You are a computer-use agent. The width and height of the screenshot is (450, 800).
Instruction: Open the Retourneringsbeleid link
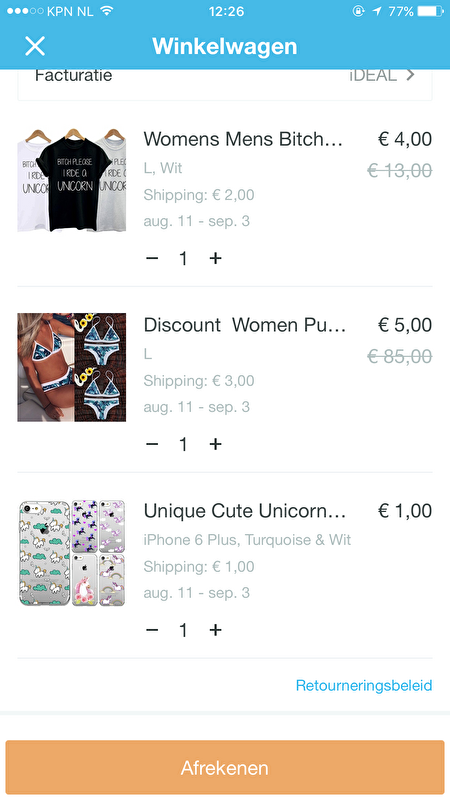tap(364, 685)
